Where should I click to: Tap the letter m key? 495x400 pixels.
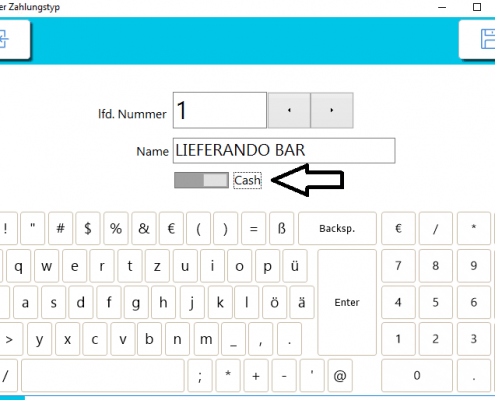coord(206,339)
